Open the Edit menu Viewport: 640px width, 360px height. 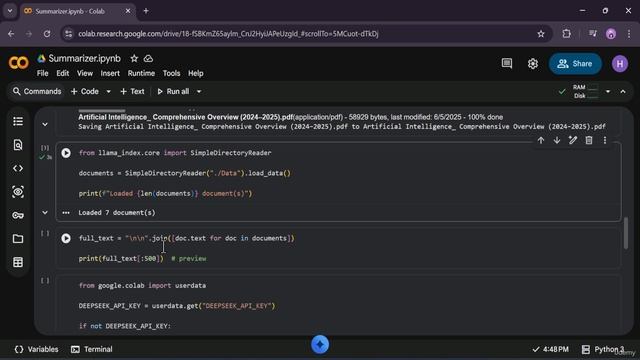[x=62, y=73]
